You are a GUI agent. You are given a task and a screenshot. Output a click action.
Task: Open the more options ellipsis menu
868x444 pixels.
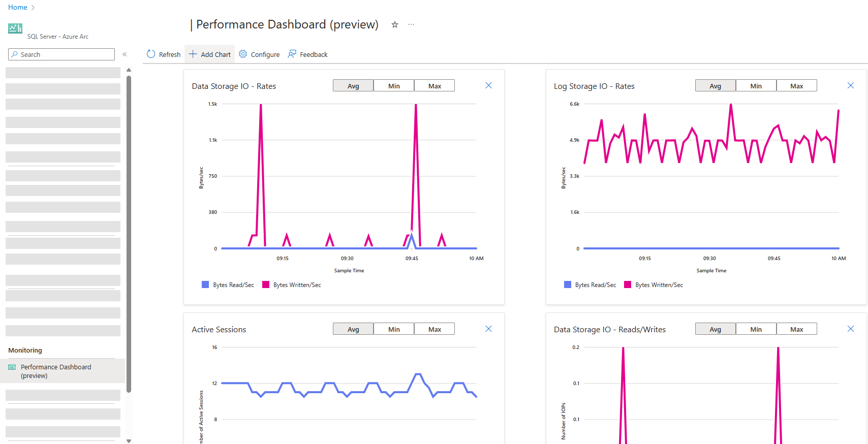[x=411, y=25]
